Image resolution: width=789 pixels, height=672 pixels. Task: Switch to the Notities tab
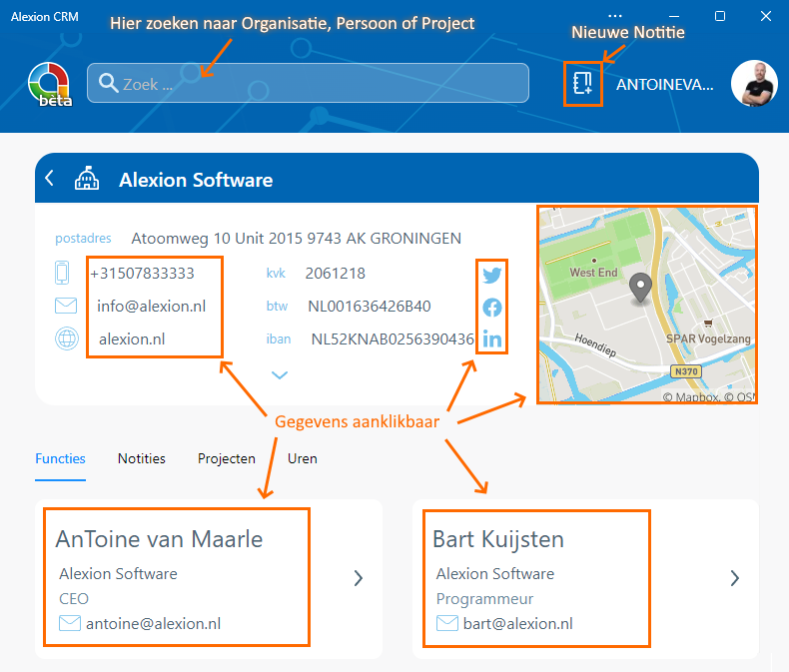tap(142, 458)
